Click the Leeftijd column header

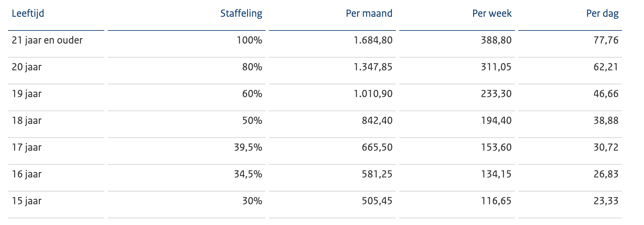tap(28, 13)
